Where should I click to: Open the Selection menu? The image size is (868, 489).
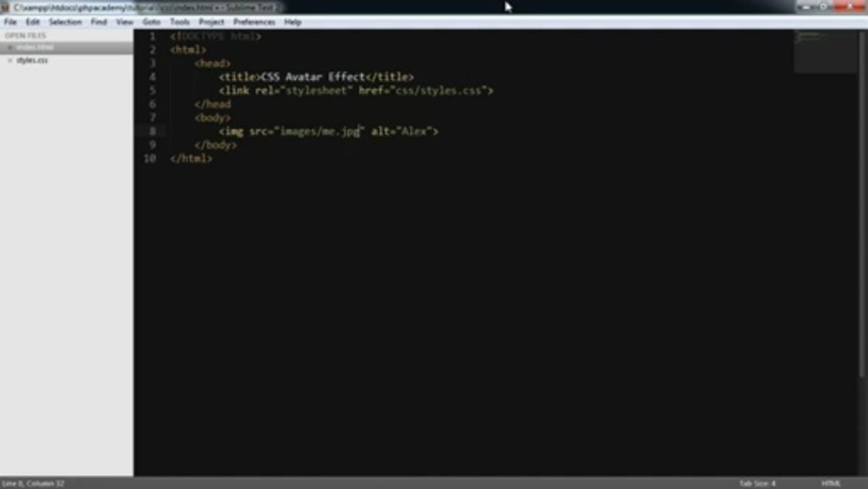pos(65,22)
